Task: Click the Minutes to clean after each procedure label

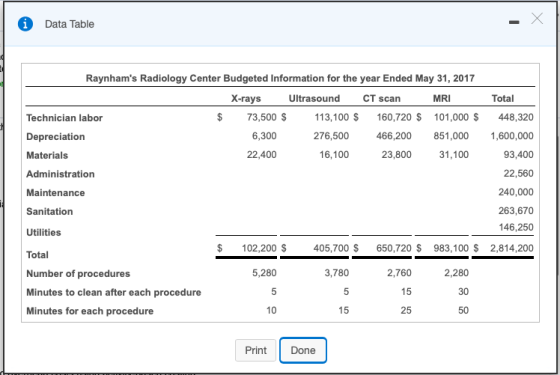Action: tap(114, 292)
